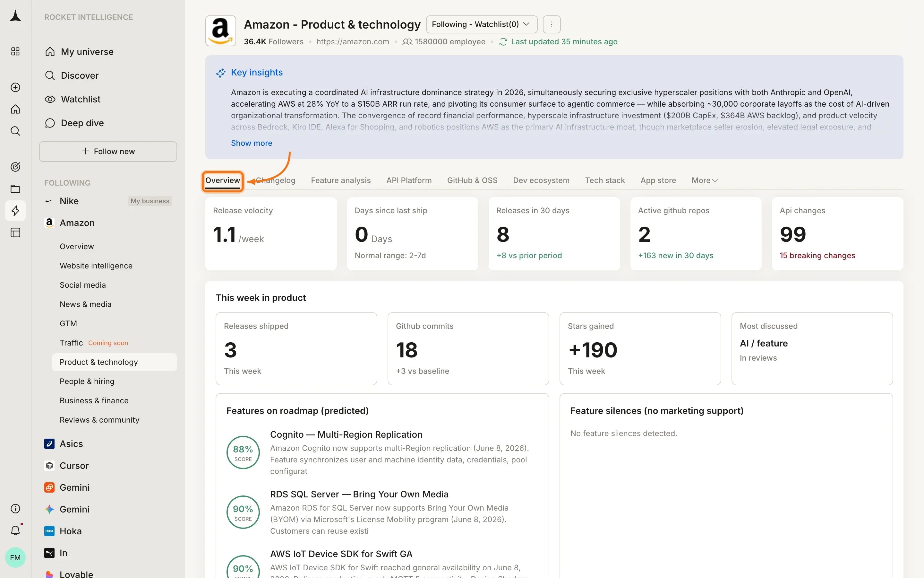Click the Follow new button

click(x=108, y=151)
